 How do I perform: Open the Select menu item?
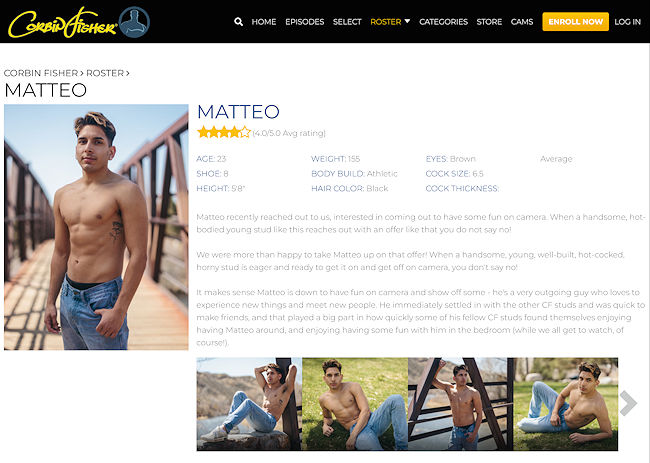(x=347, y=22)
